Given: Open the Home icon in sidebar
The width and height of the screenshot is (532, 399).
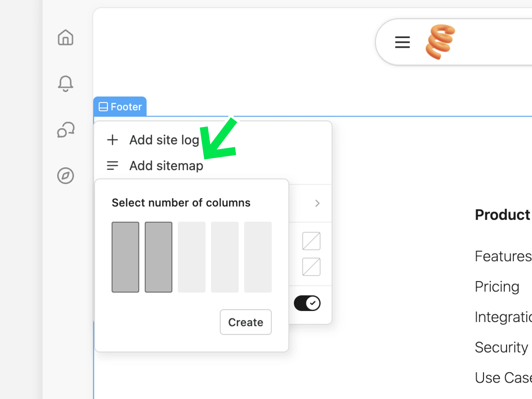Looking at the screenshot, I should (65, 38).
